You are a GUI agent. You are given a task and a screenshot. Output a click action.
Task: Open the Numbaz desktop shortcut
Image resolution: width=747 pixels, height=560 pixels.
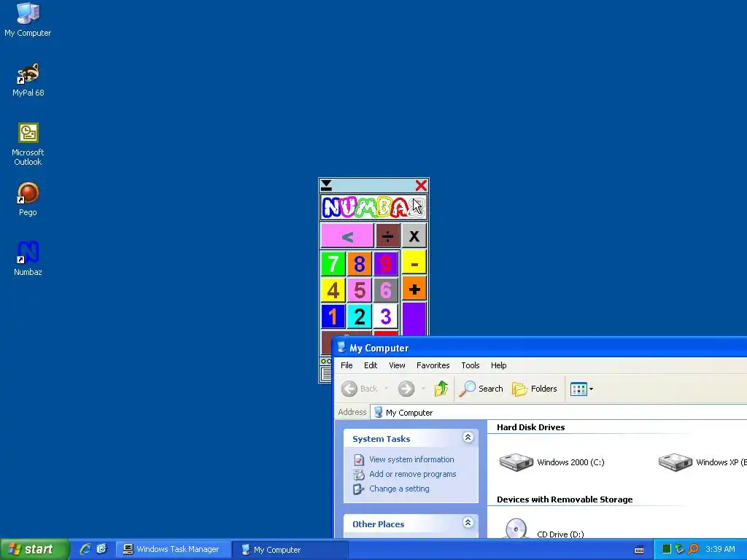pyautogui.click(x=28, y=259)
